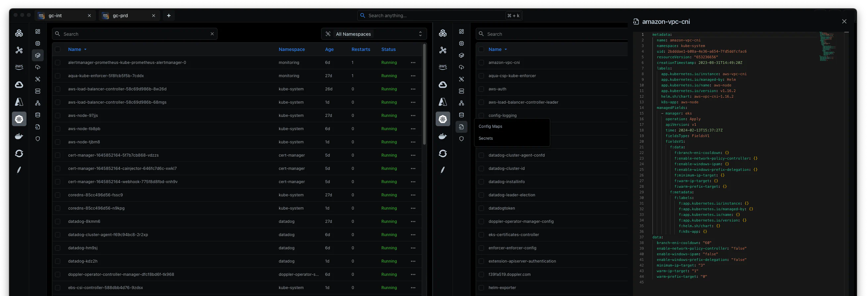
Task: Tick checkbox for datadogtoken config map
Action: [481, 208]
